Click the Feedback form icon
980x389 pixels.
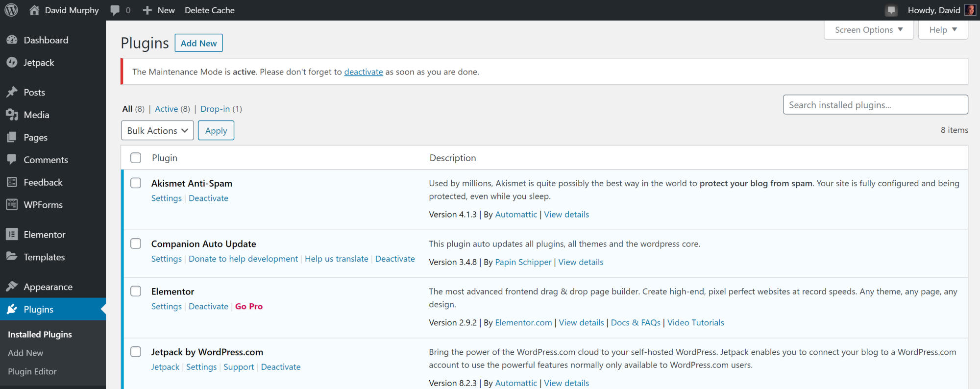click(12, 182)
